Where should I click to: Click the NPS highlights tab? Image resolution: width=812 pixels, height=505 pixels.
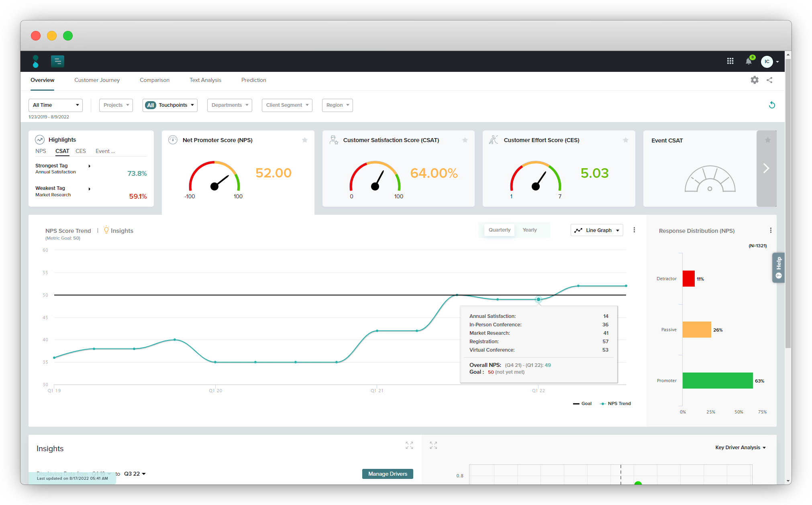pos(40,151)
